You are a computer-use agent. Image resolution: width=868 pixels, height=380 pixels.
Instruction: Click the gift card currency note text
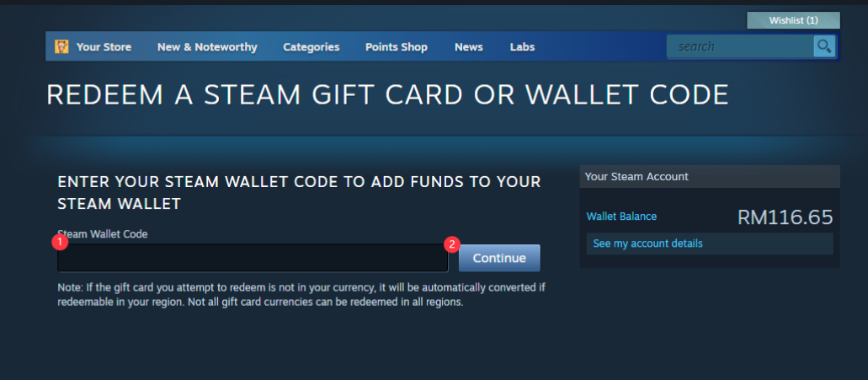[x=301, y=295]
